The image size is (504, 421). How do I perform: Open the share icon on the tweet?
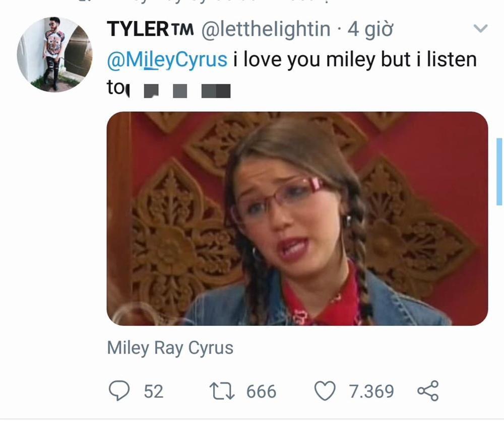[x=428, y=391]
